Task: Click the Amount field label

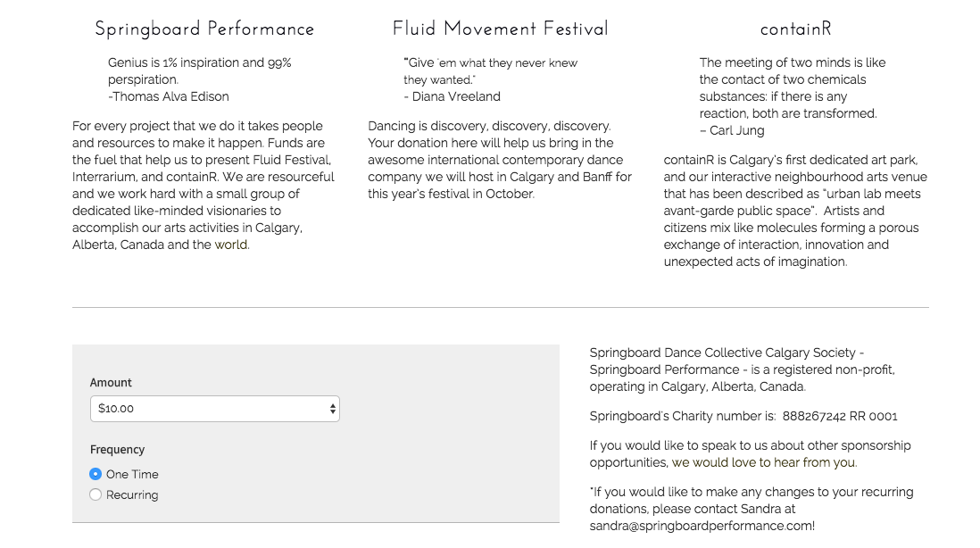Action: click(111, 382)
